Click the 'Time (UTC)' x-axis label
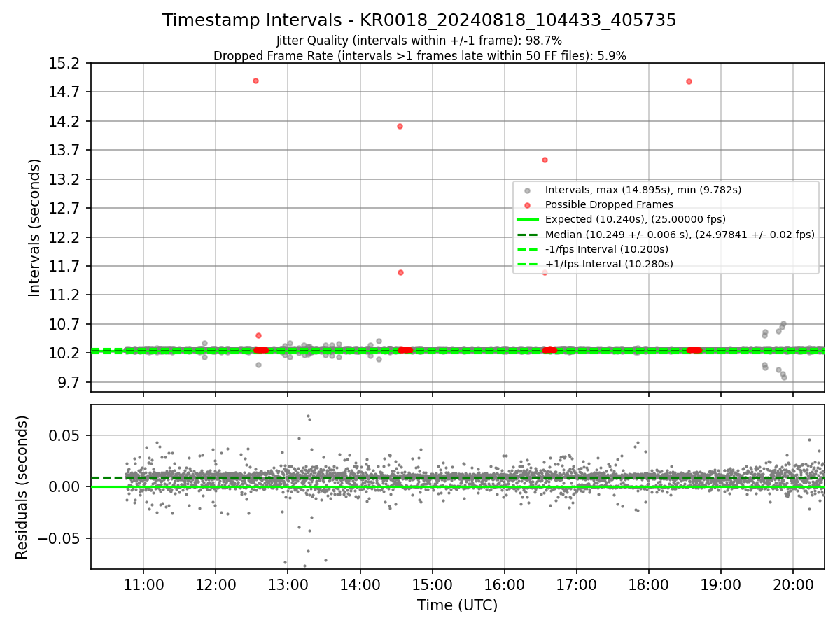This screenshot has height=630, width=840. point(457,605)
